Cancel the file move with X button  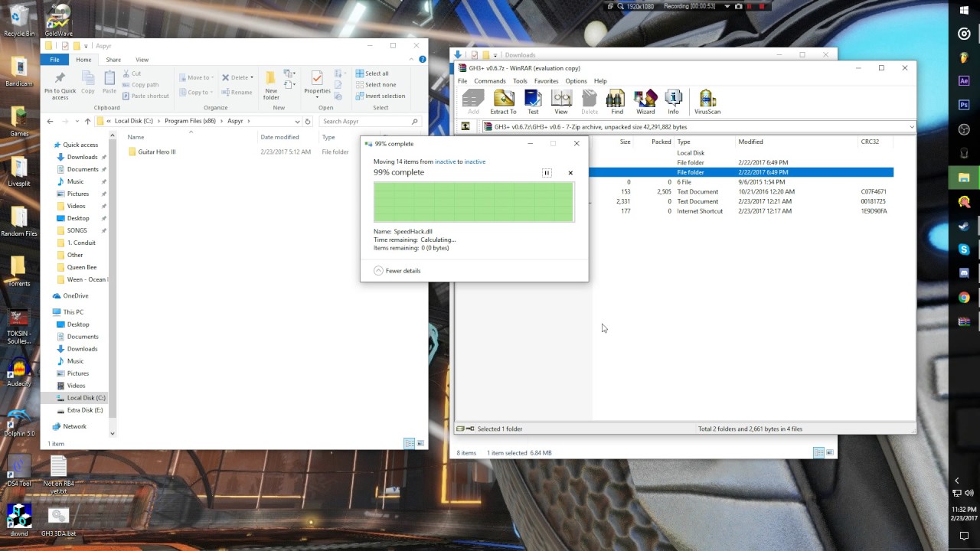(570, 173)
